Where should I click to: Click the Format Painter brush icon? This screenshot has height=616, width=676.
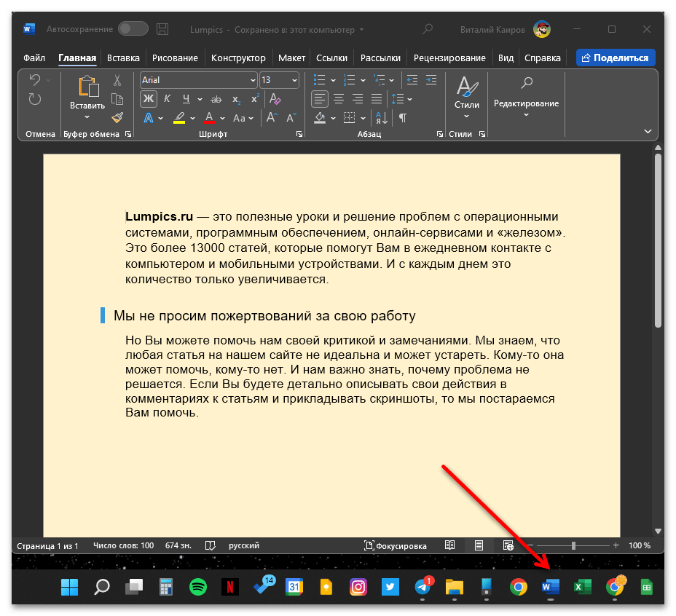[x=117, y=117]
